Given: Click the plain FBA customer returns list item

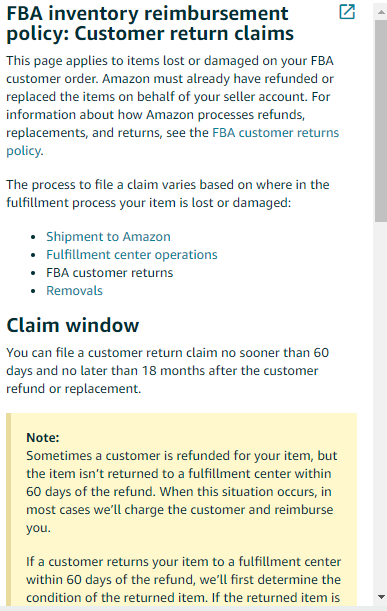Looking at the screenshot, I should point(110,272).
